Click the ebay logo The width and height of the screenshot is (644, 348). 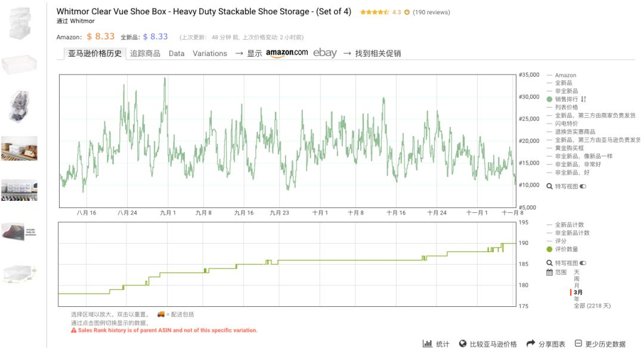[x=325, y=53]
